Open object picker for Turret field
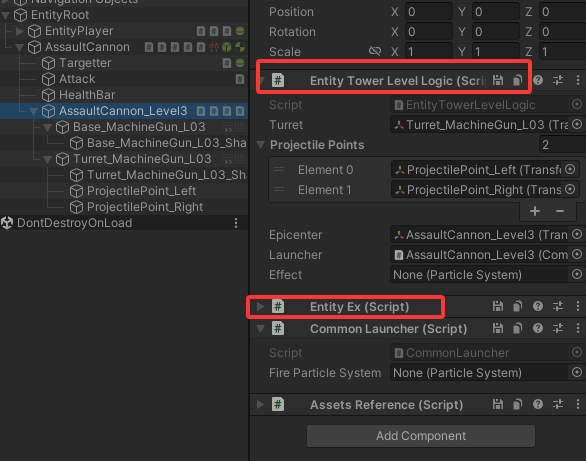 pos(577,124)
